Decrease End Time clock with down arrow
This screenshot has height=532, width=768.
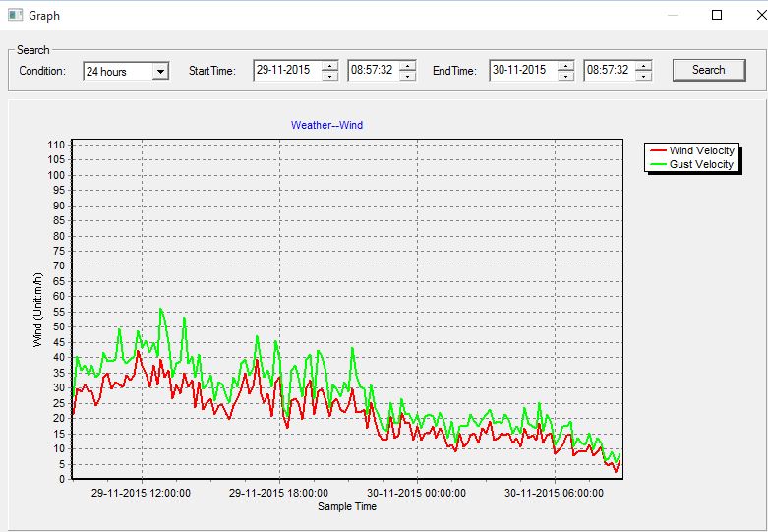(643, 76)
